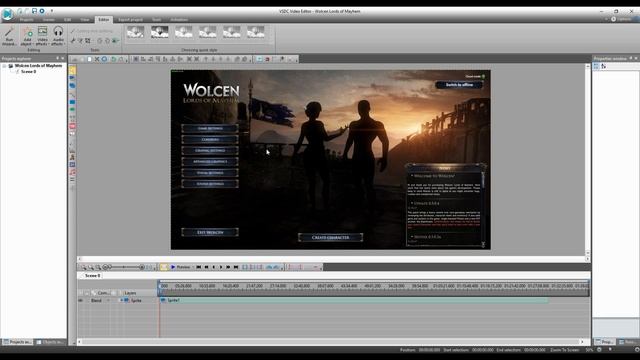Viewport: 640px width, 360px height.
Task: Select the blue speech bubble tooltip tool
Action: [72, 86]
